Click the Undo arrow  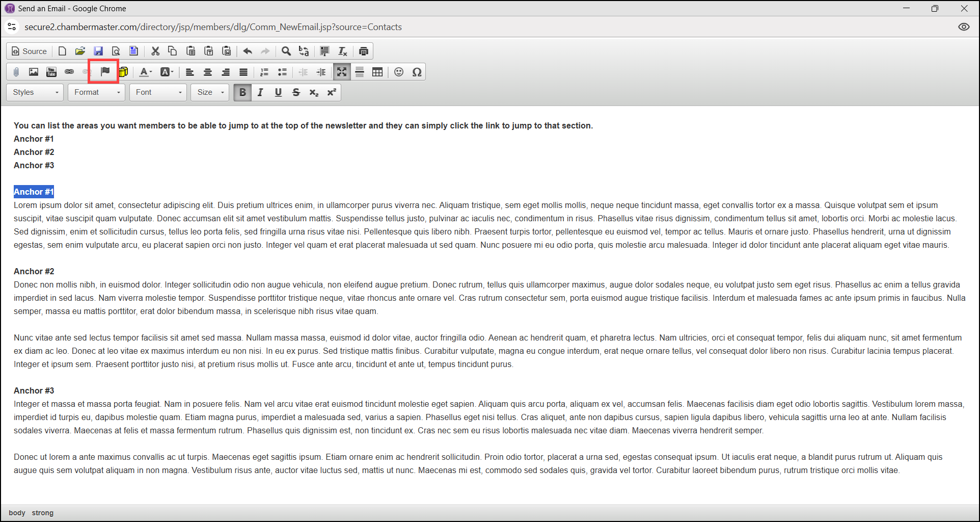pos(248,51)
